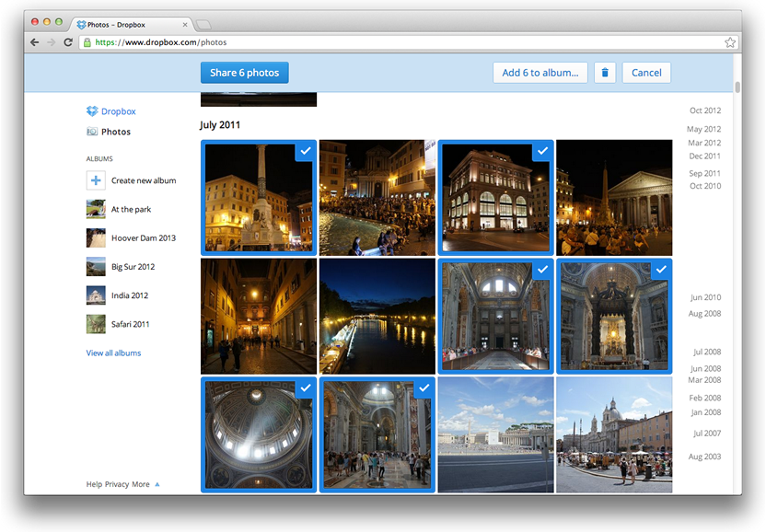Viewport: 766px width, 532px height.
Task: Click the Photos icon in sidebar
Action: tap(92, 132)
